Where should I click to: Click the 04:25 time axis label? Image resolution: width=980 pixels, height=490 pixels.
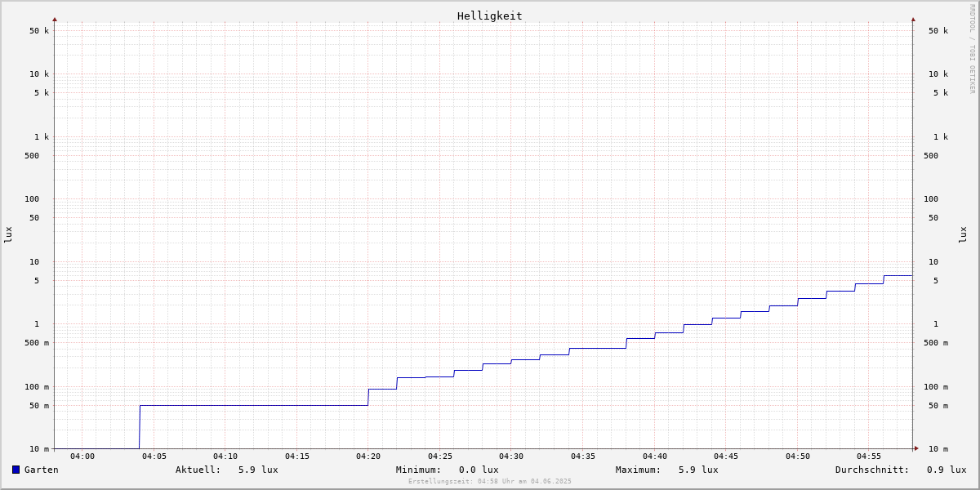(440, 457)
